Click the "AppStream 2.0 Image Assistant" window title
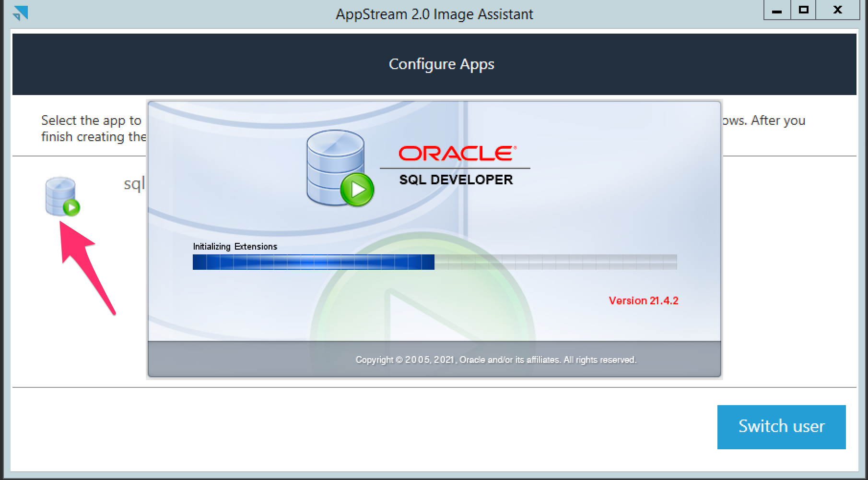The height and width of the screenshot is (480, 868). (x=434, y=14)
